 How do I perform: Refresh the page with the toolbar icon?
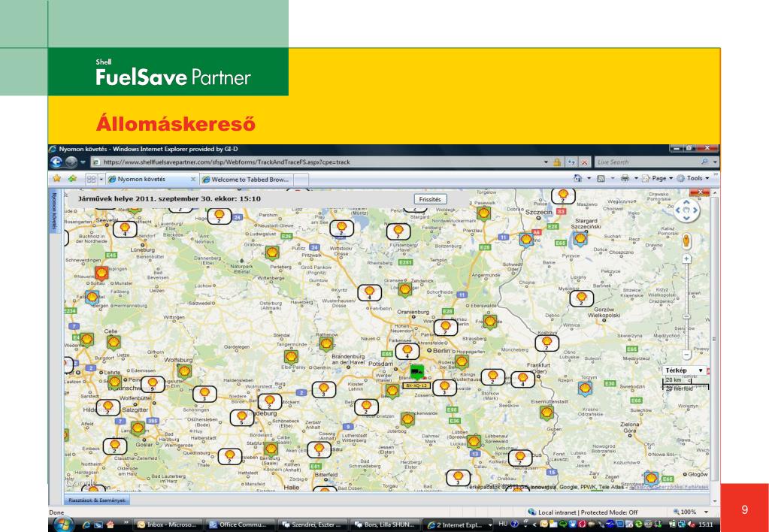click(x=571, y=162)
